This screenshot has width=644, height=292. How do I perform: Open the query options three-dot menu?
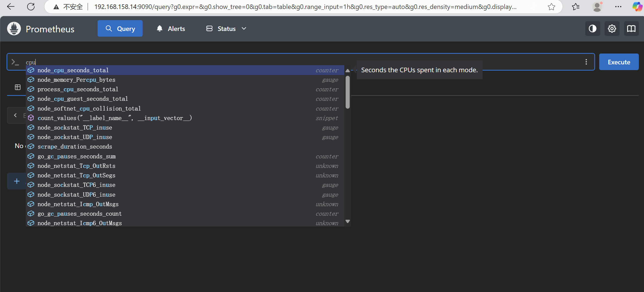click(586, 62)
